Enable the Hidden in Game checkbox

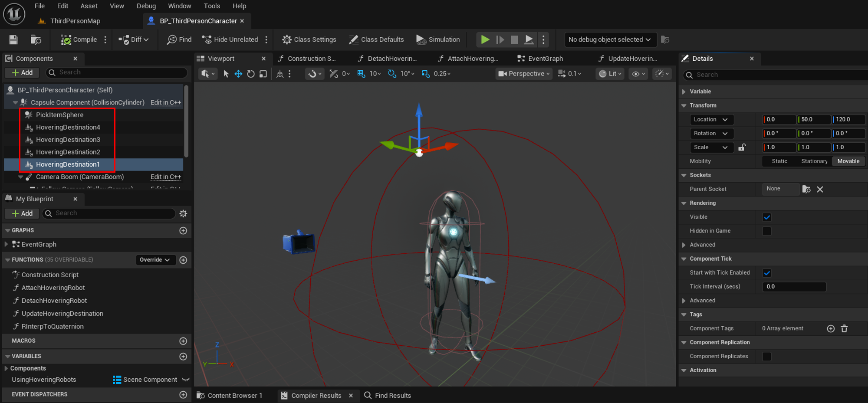click(x=766, y=231)
